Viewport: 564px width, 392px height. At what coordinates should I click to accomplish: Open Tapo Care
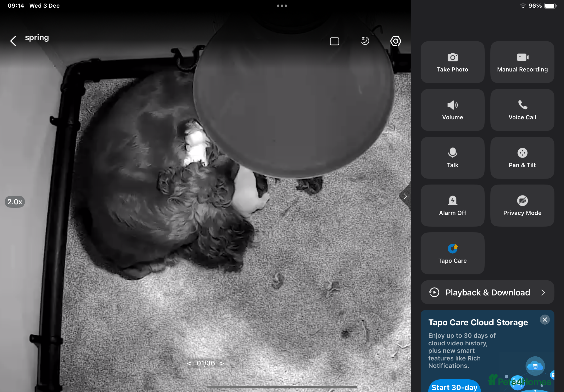[452, 253]
